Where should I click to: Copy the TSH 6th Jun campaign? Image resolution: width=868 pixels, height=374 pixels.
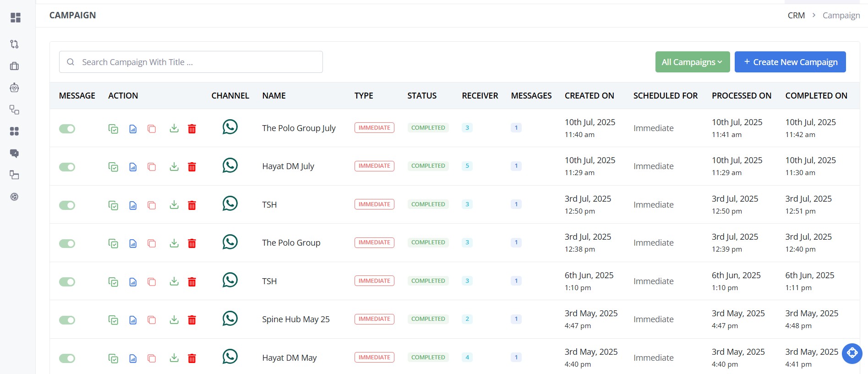coord(152,282)
